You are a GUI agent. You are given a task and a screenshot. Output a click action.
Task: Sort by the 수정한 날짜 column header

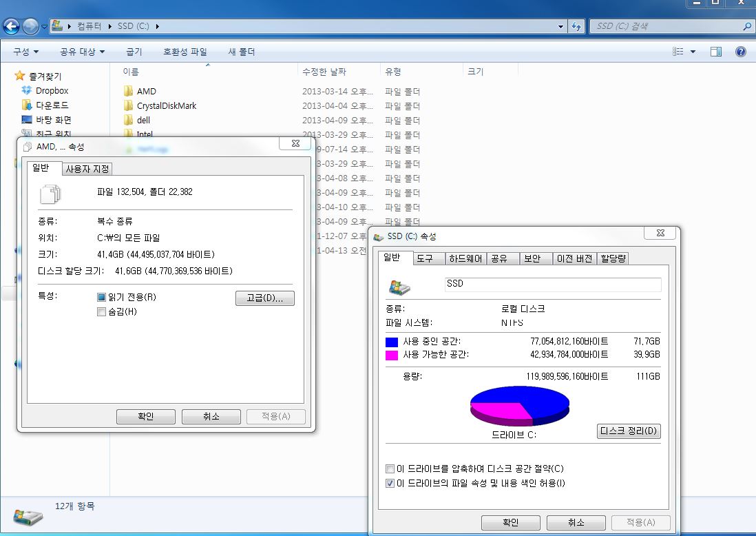(x=324, y=72)
